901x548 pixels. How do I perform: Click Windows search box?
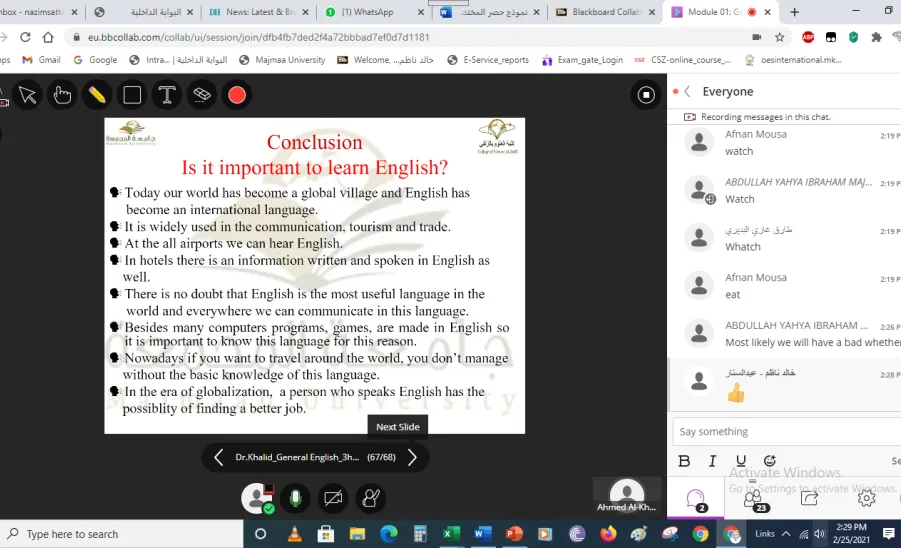122,534
